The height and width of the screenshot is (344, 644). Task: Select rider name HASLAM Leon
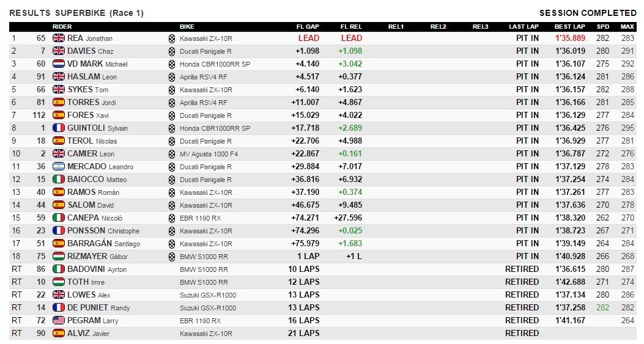[92, 76]
